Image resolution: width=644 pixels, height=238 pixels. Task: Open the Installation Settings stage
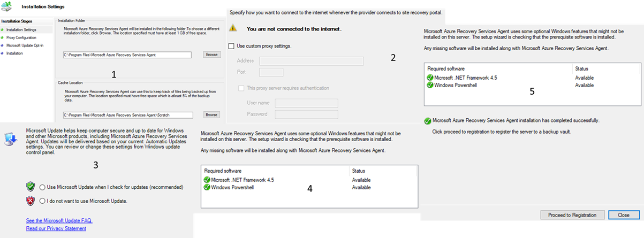pyautogui.click(x=21, y=29)
